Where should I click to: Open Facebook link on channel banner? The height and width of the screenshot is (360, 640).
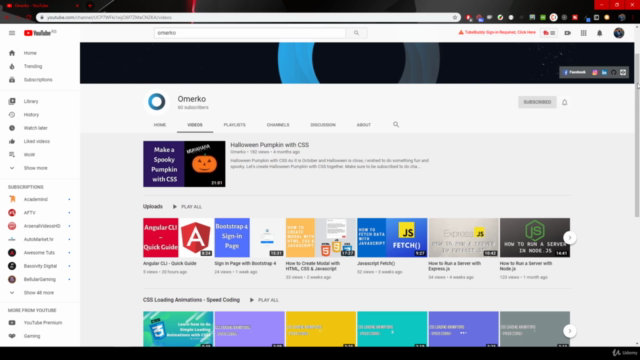tap(575, 72)
